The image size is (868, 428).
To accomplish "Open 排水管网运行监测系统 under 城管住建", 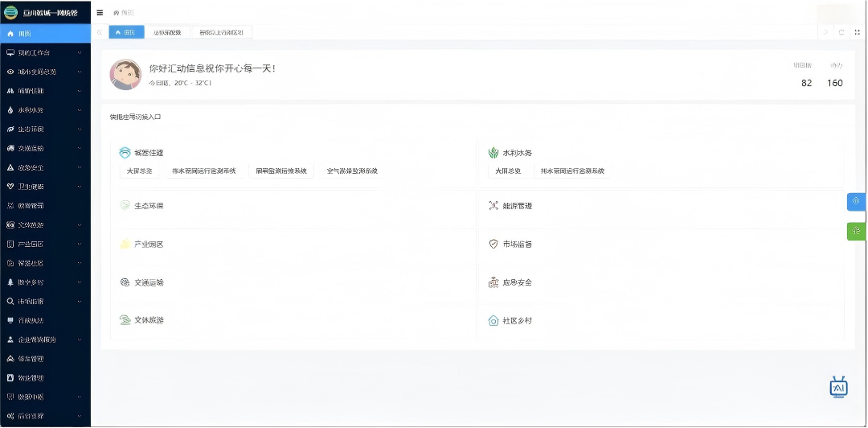I will click(204, 171).
